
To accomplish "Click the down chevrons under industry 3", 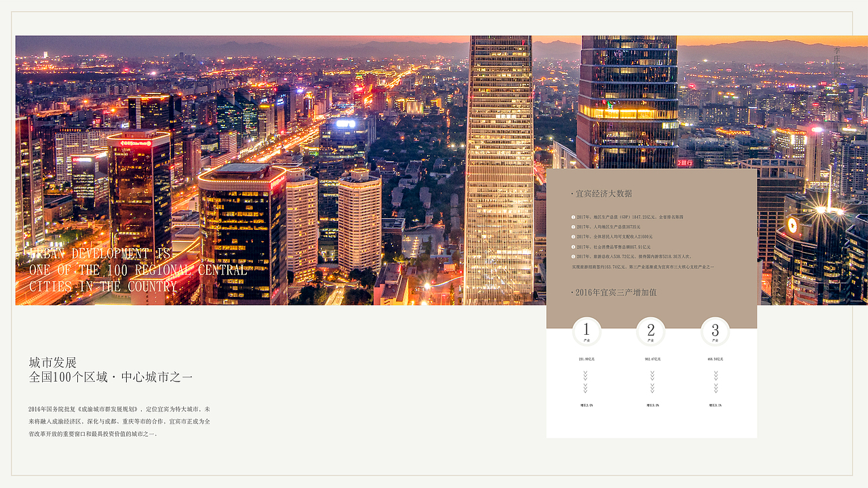I will click(715, 382).
